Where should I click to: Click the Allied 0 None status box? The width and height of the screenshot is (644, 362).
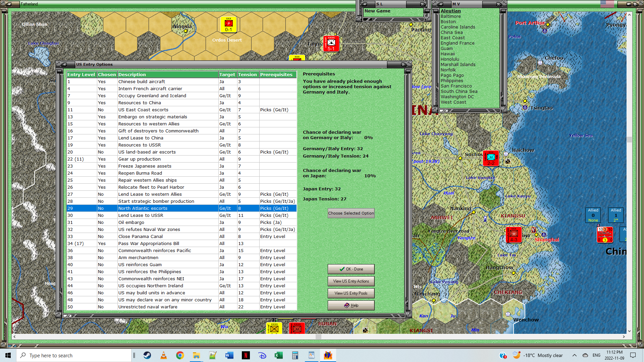point(593,215)
